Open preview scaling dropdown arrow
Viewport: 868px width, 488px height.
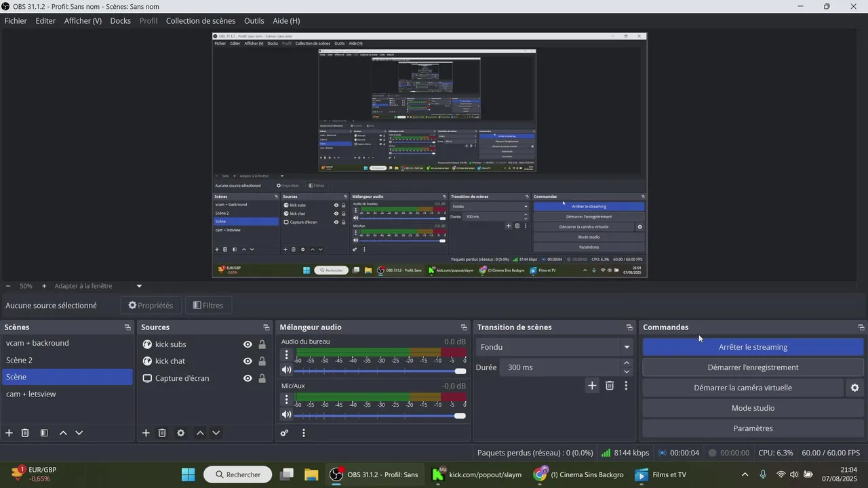pos(139,286)
